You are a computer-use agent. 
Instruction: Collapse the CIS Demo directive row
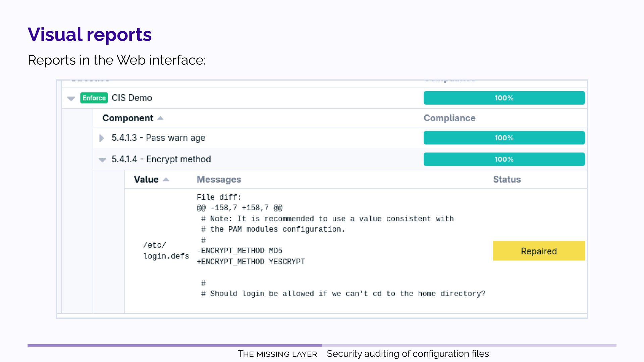[71, 99]
